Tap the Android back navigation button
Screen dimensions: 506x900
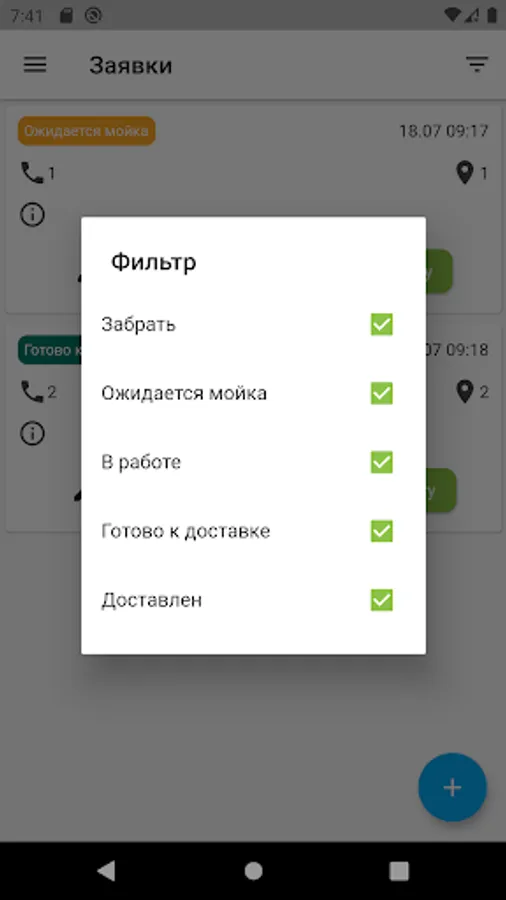(106, 871)
